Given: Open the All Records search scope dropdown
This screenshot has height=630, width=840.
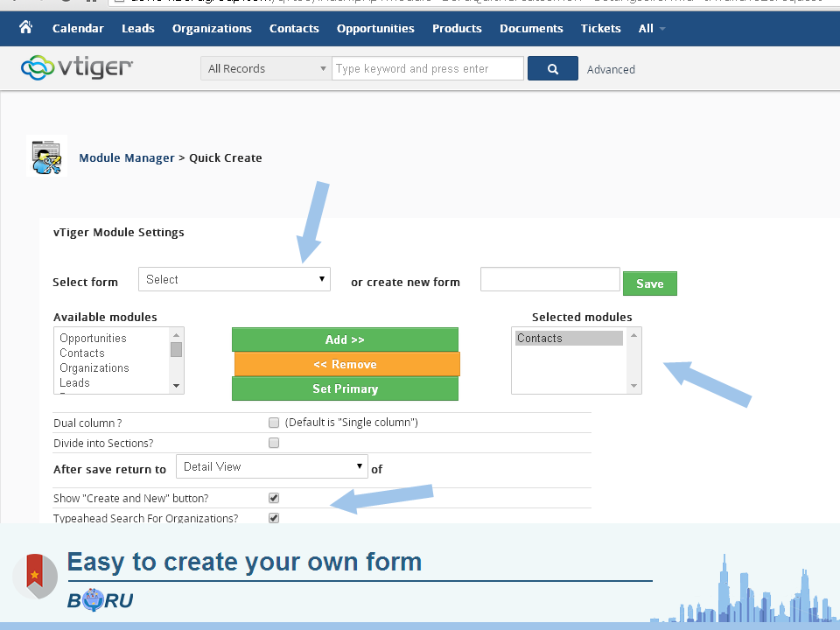Looking at the screenshot, I should (x=266, y=68).
